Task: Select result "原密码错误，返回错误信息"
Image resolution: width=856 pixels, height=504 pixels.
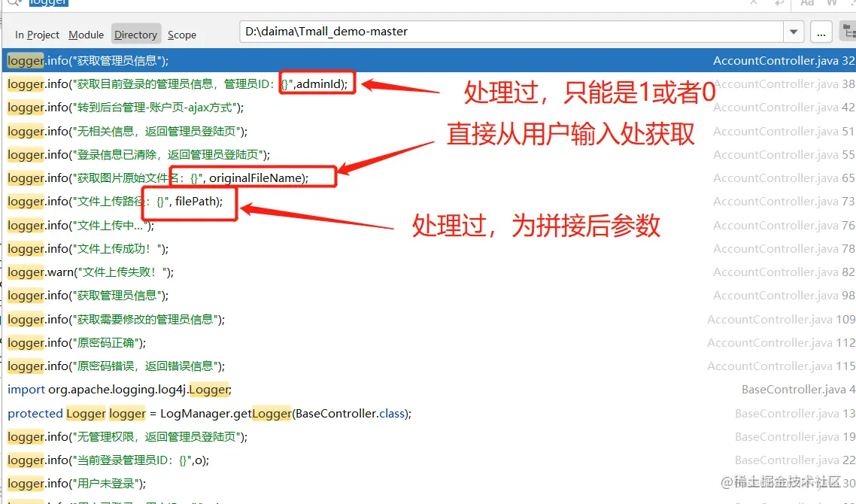Action: click(x=429, y=366)
